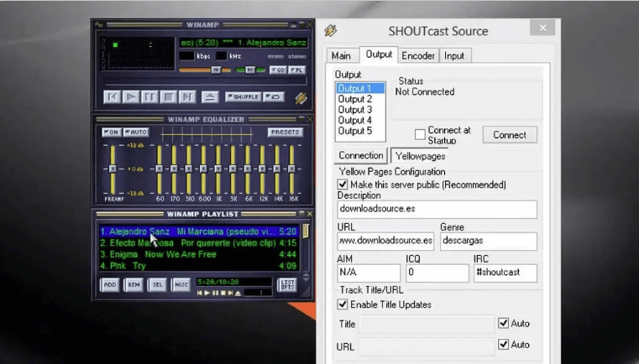
Task: Skip to next track in Winamp main window
Action: tap(187, 97)
